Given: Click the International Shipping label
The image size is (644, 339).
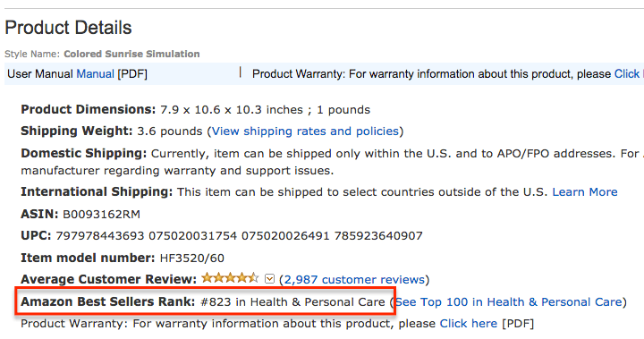Looking at the screenshot, I should pos(97,192).
